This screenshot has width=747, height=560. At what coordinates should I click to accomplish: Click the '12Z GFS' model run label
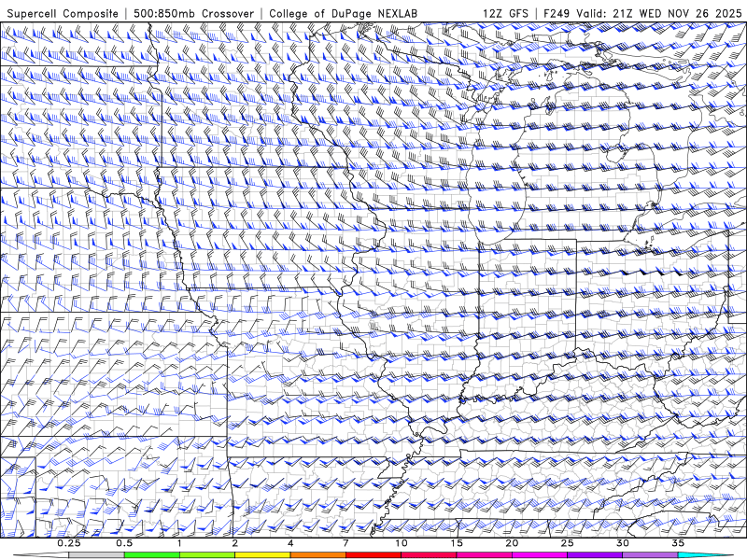505,13
